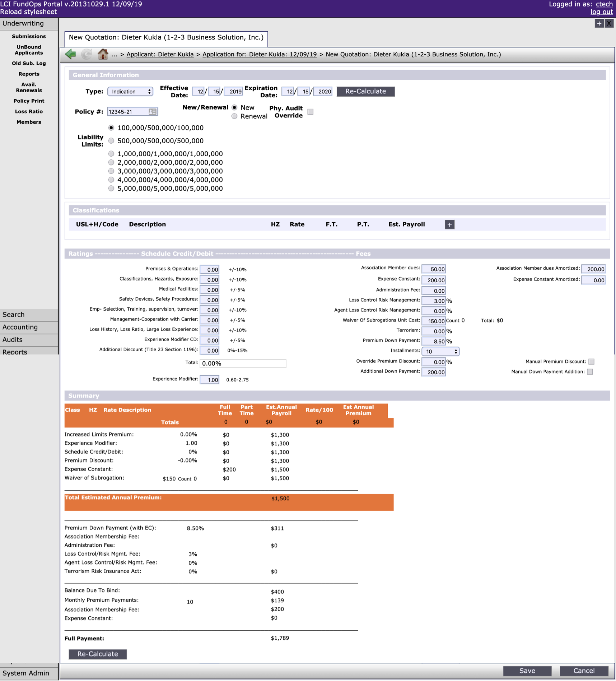Choose 2,000,000/2,000,000/2,000,000 liability limits

click(x=111, y=162)
